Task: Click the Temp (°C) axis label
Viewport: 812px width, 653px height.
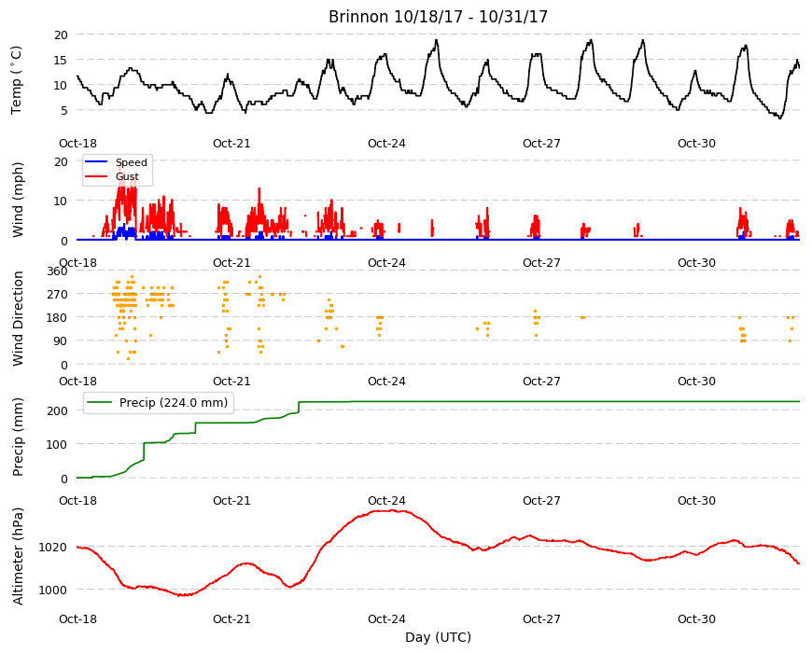Action: pyautogui.click(x=17, y=80)
